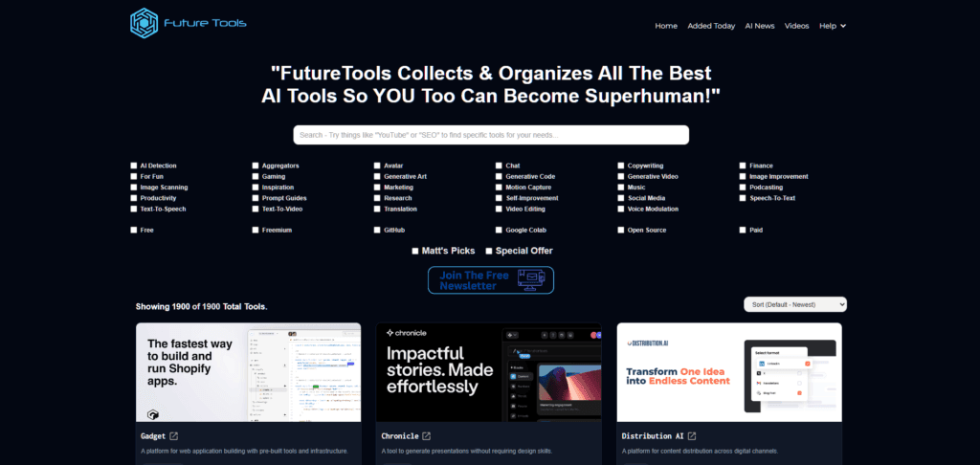Expand the Help menu dropdown
Screen dimensions: 980x465
832,26
